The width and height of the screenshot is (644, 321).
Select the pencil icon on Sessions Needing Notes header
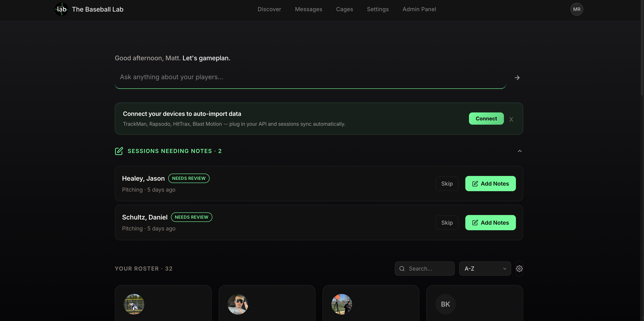(119, 151)
